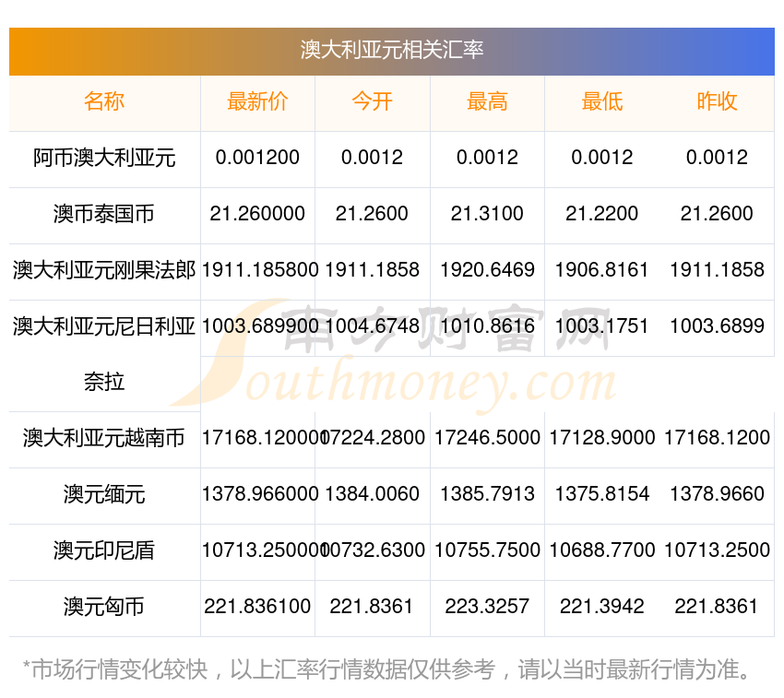Click 今开 value 1911.1858 in 刚果法郎 row
The image size is (784, 698).
(x=373, y=270)
